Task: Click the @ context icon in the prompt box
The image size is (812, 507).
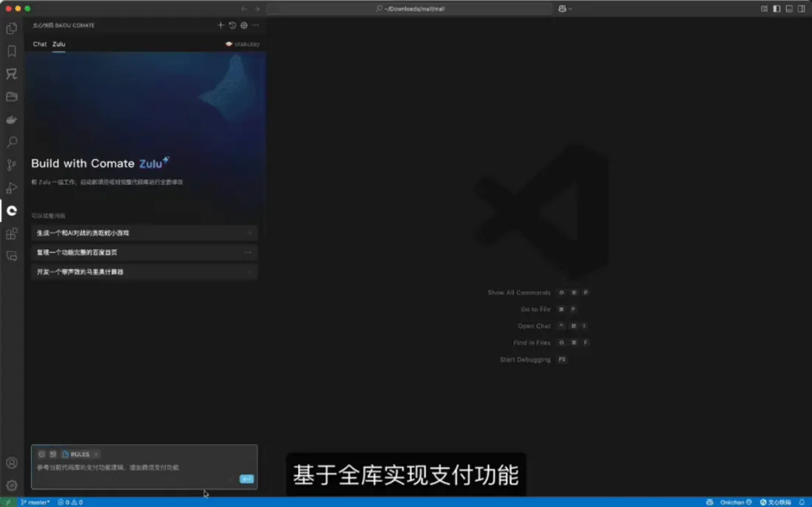Action: (x=41, y=454)
